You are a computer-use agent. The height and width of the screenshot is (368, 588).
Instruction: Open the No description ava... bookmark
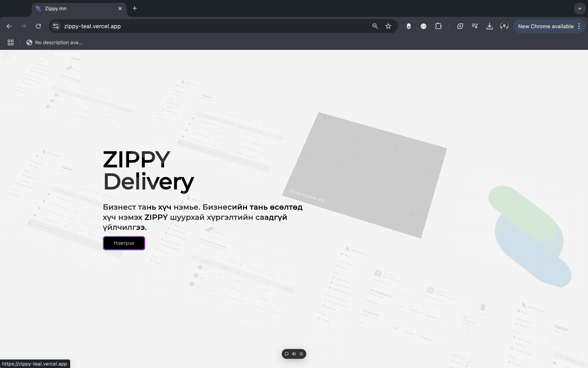click(x=55, y=43)
